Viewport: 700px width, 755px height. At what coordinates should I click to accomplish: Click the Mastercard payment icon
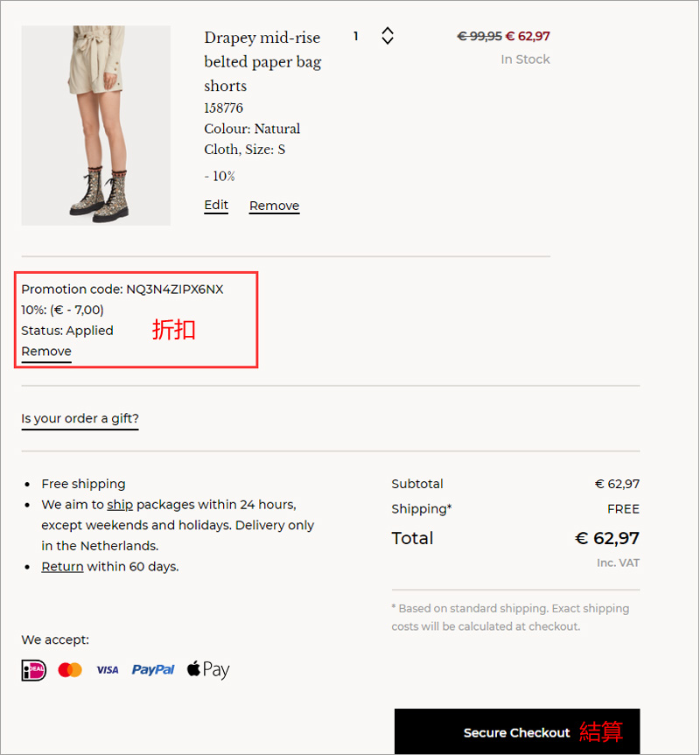[x=70, y=670]
